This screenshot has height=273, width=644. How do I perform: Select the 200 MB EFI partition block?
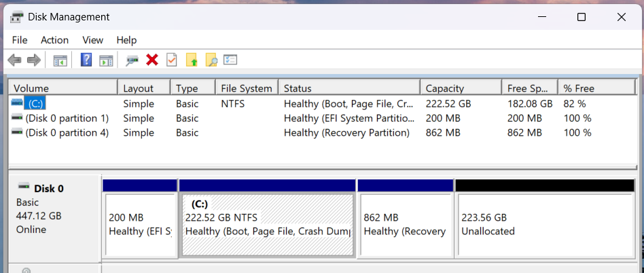click(x=140, y=224)
